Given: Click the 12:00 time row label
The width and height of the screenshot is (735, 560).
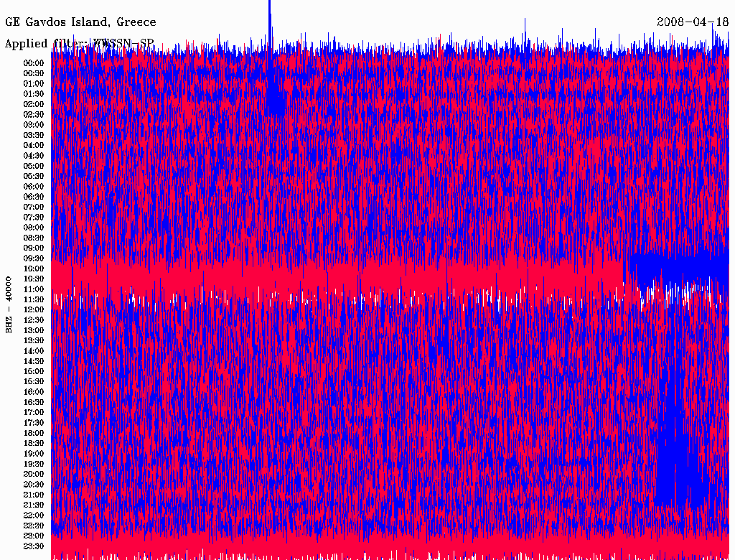Looking at the screenshot, I should point(34,309).
